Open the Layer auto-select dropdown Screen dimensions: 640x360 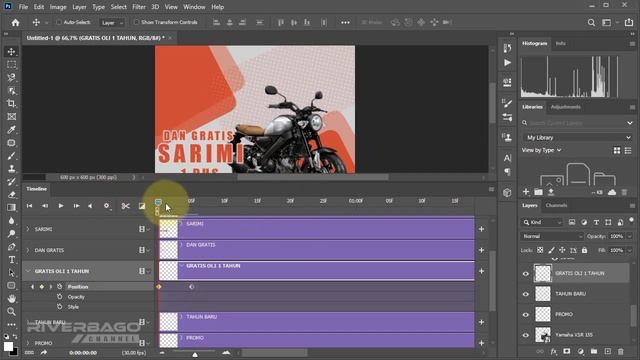[x=112, y=23]
